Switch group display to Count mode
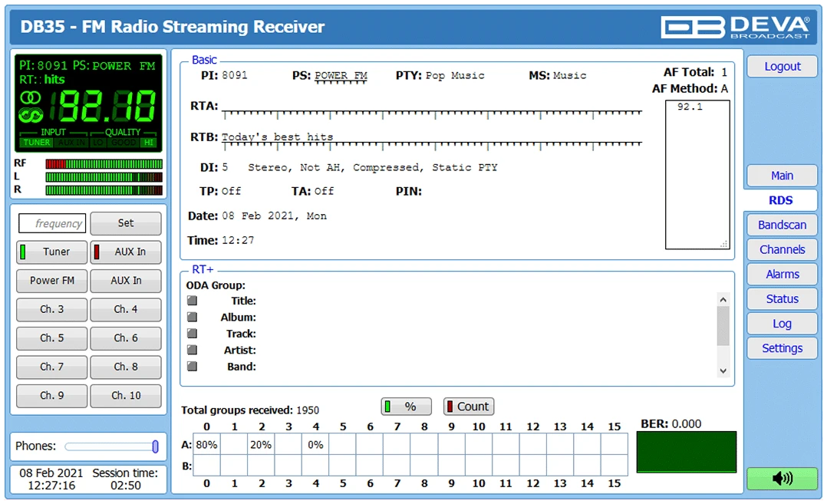 [468, 407]
